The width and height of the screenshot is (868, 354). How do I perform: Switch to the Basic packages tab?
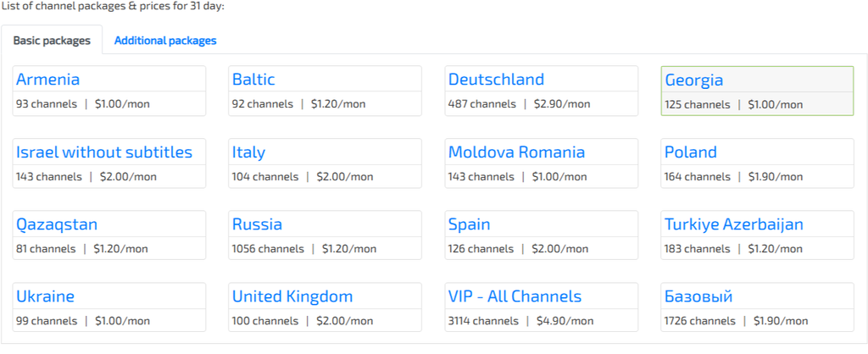coord(52,40)
